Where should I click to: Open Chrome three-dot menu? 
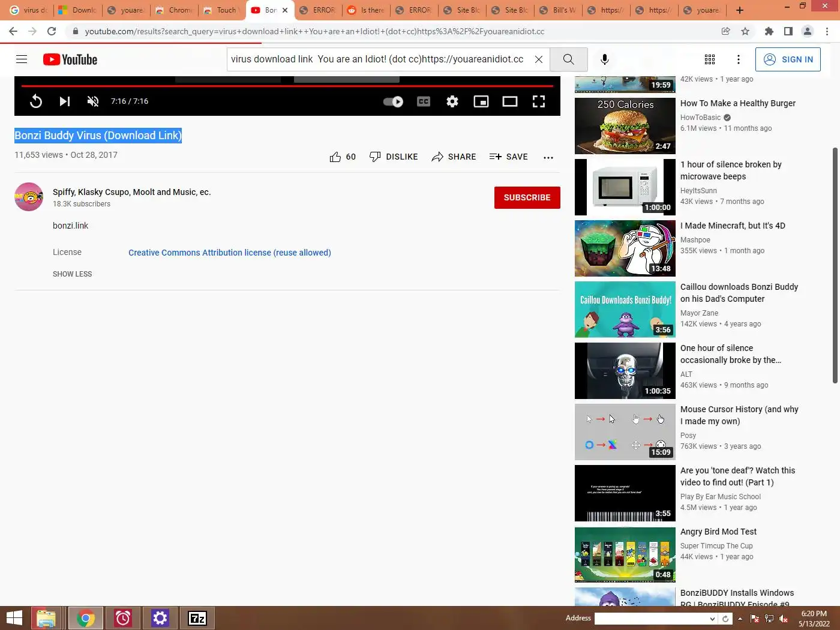click(827, 31)
